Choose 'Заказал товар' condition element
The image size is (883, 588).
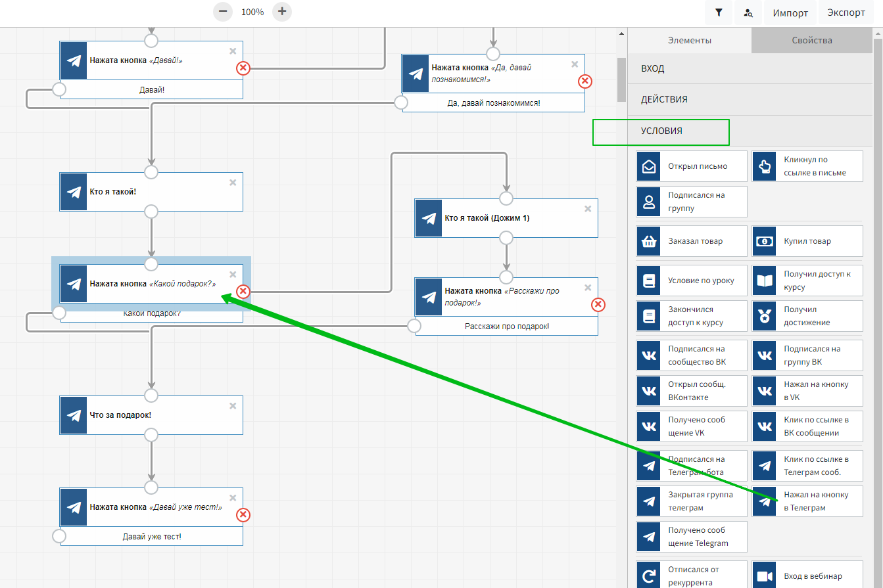(x=692, y=241)
